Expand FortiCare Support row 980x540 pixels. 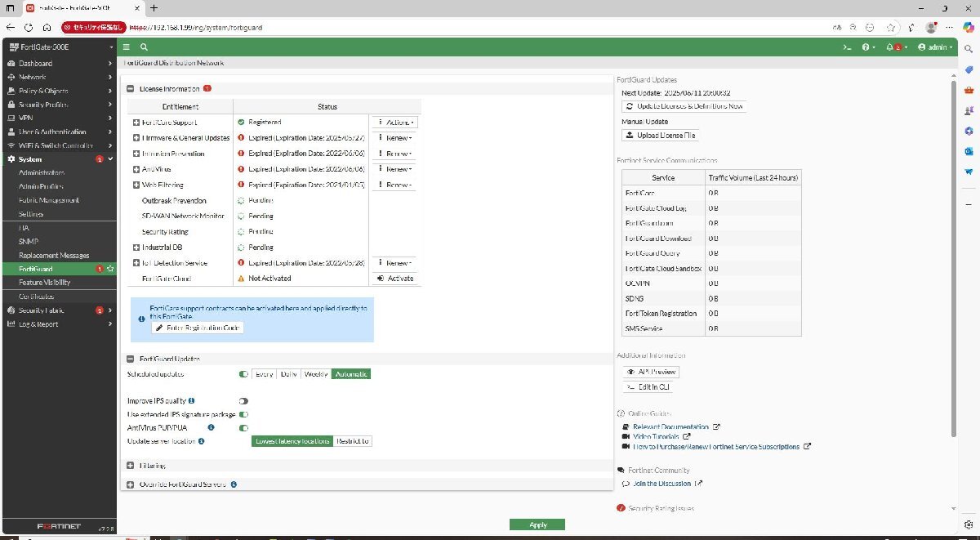click(x=136, y=123)
